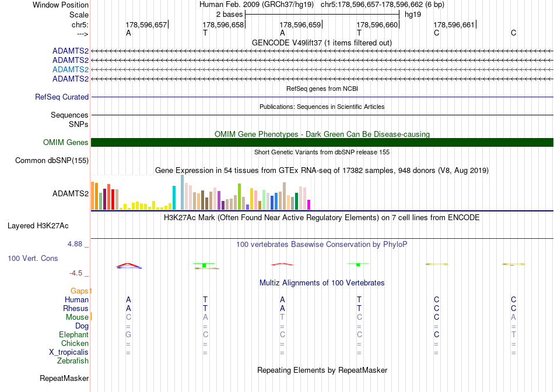Click the dark green OMIM Genes bar
554x392 pixels.
point(322,143)
